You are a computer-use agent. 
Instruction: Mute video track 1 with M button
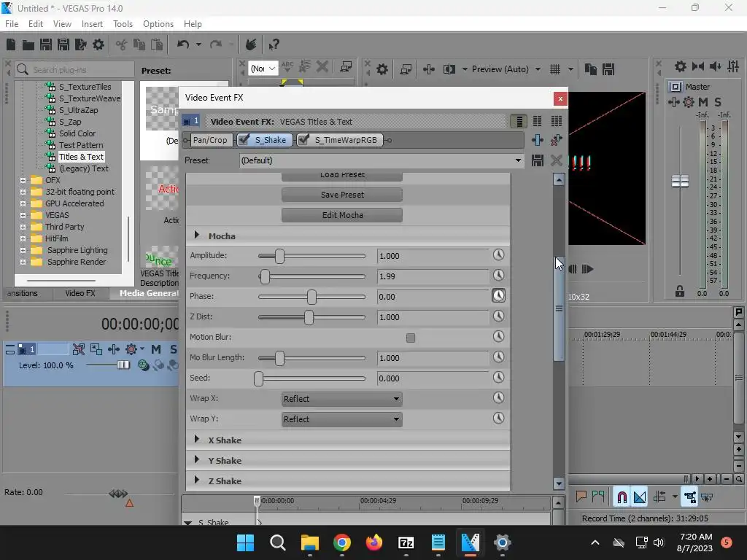coord(156,349)
